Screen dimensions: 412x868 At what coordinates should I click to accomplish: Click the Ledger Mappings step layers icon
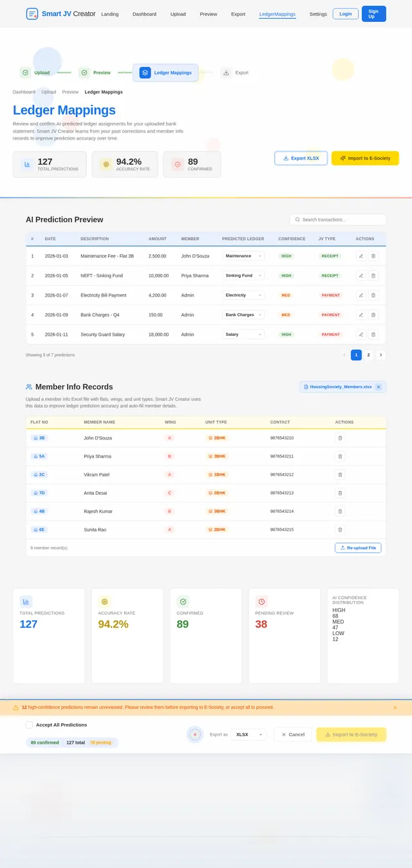pos(145,73)
